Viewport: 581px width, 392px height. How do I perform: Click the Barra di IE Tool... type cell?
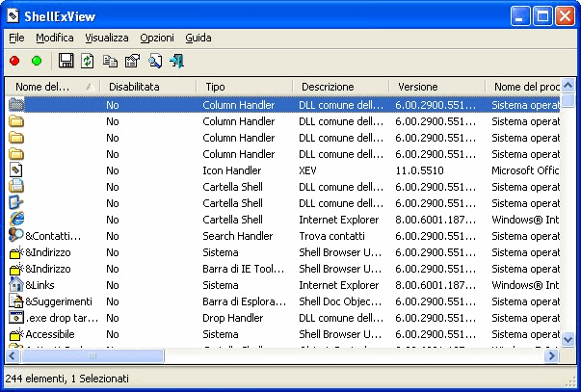244,269
